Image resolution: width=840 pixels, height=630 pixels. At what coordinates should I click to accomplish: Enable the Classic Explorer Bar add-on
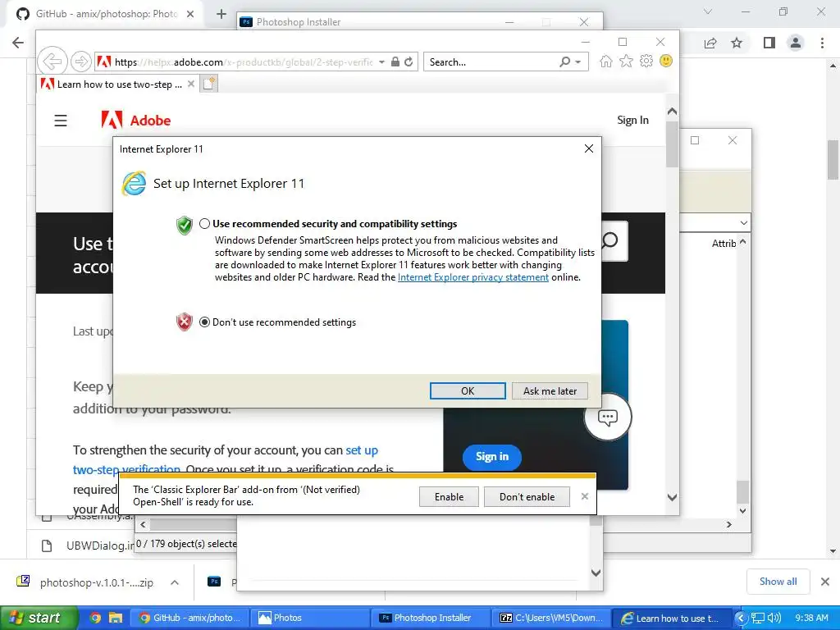[449, 496]
